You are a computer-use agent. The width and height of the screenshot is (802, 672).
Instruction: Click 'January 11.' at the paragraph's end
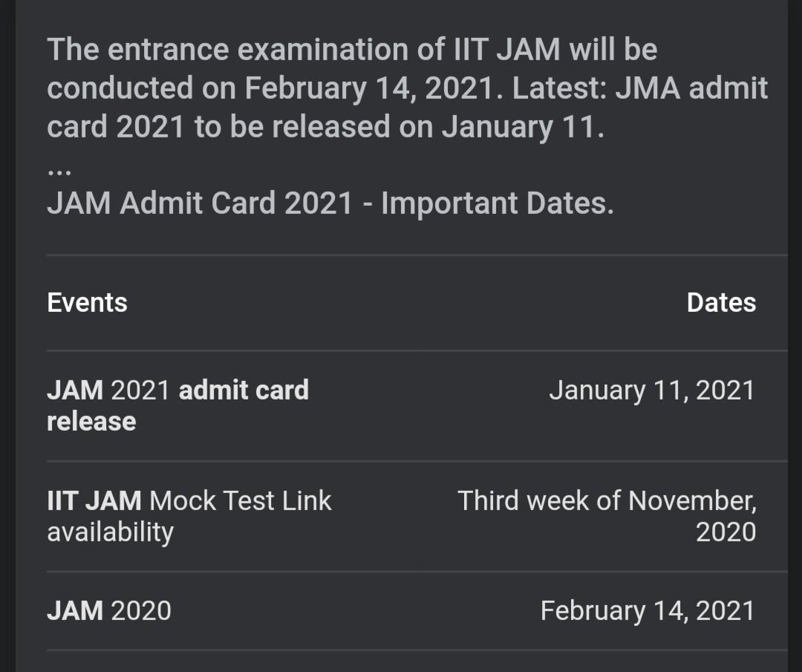coord(523,127)
